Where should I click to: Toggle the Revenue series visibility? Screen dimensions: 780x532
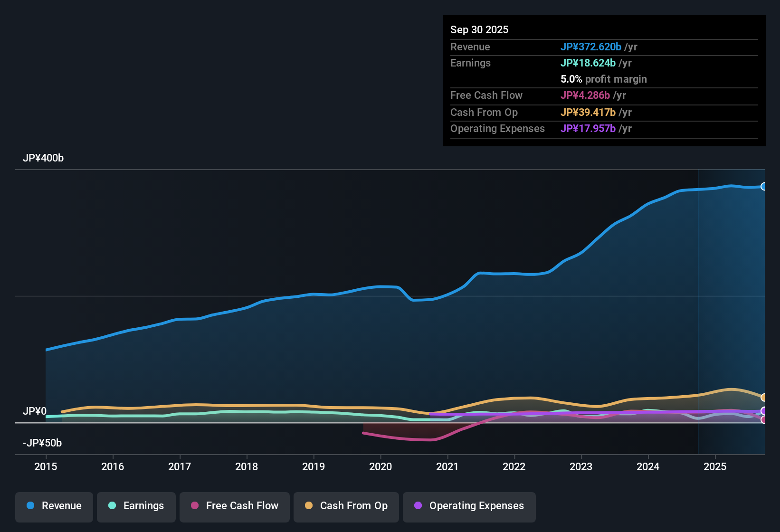(x=54, y=506)
